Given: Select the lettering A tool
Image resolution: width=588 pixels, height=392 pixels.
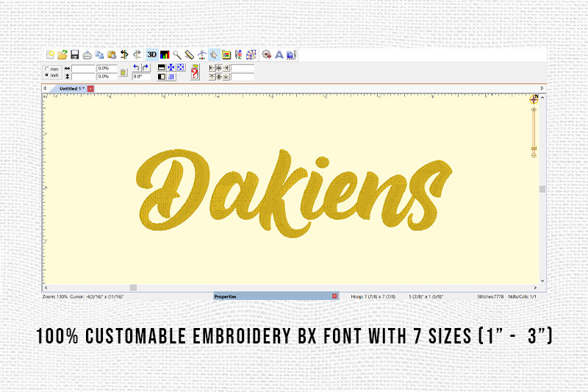Looking at the screenshot, I should tap(279, 54).
